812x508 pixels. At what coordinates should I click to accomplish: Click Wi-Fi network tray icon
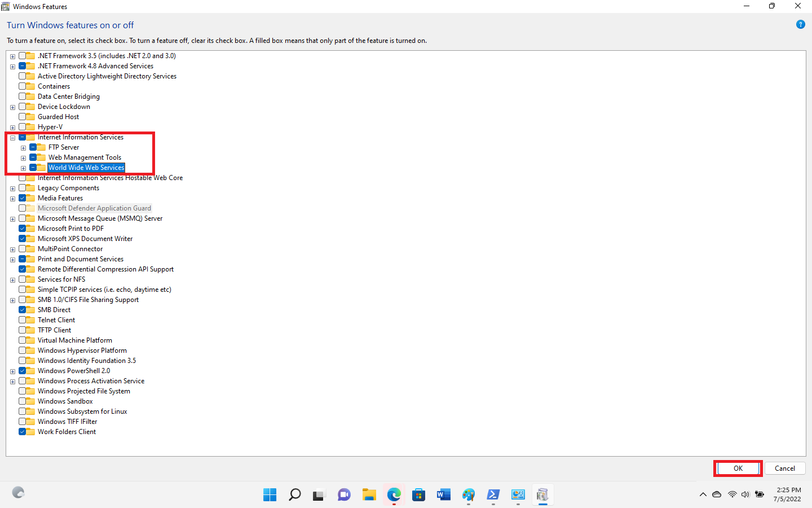click(x=732, y=494)
